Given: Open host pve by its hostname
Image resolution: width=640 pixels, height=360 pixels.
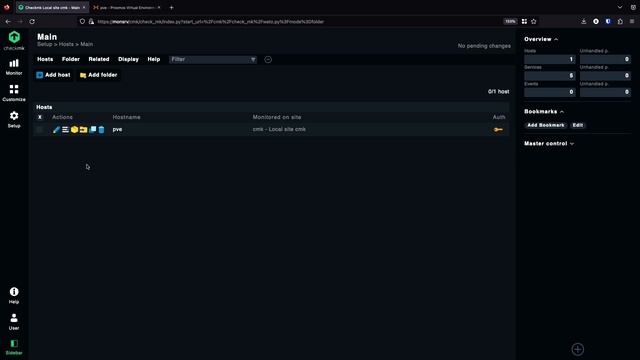Looking at the screenshot, I should [117, 129].
